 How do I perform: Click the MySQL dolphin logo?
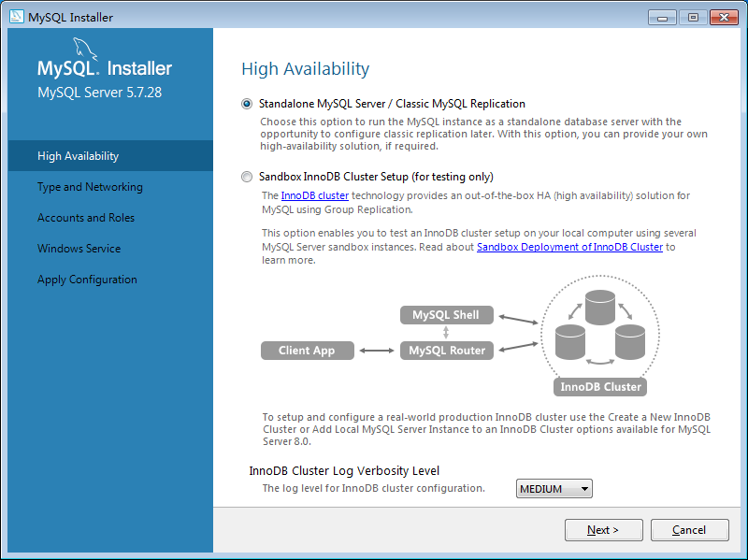(85, 50)
